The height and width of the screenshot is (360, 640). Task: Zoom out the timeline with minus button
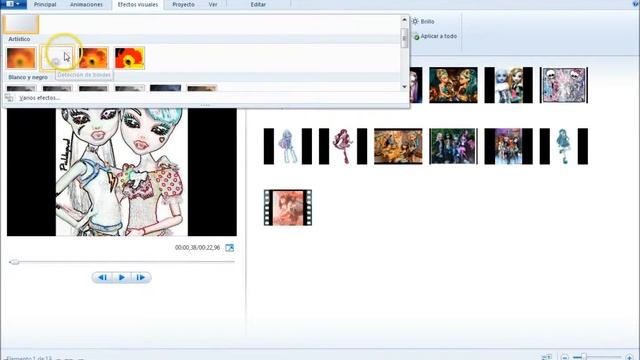pos(564,358)
